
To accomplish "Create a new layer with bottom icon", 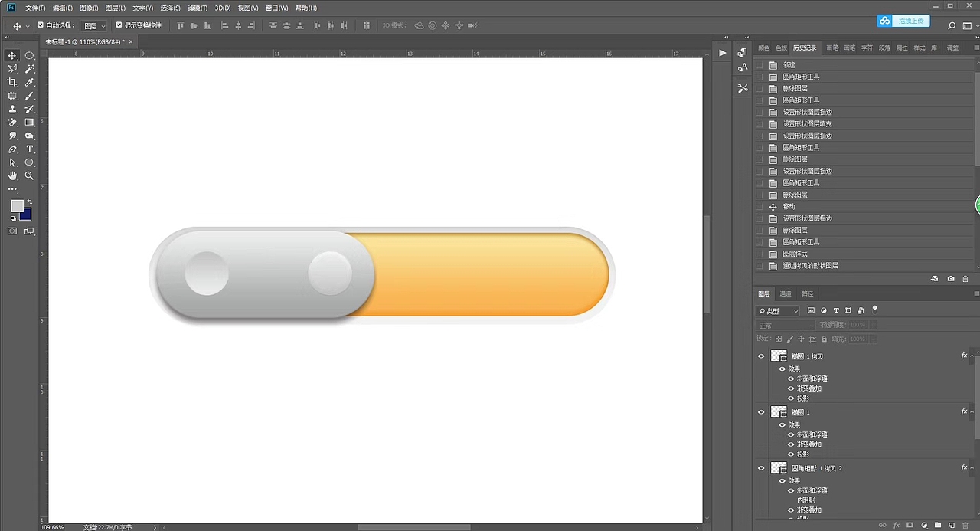I will (x=951, y=526).
